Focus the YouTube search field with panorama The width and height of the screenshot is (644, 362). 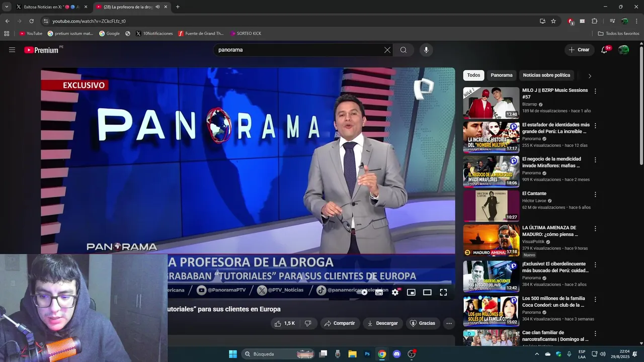[x=298, y=50]
